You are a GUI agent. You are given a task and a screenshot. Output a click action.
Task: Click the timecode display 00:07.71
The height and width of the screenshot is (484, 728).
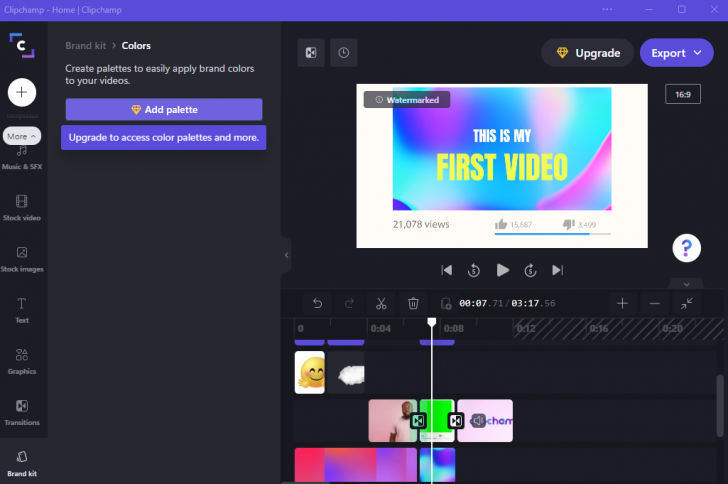(481, 303)
